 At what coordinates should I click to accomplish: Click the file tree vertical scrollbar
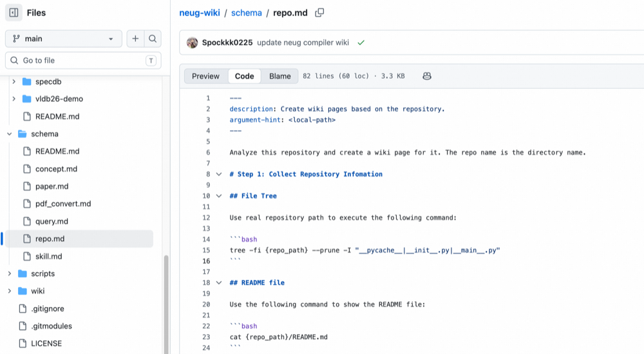(x=166, y=304)
